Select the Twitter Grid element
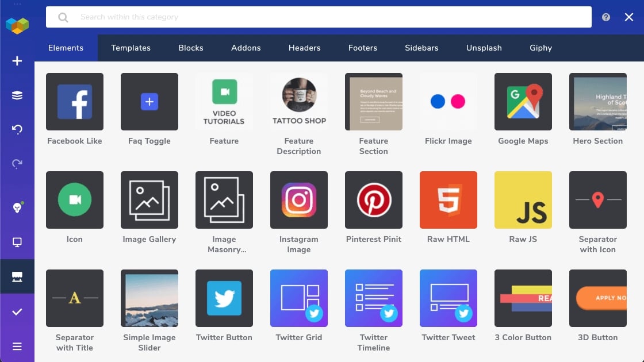Image resolution: width=644 pixels, height=362 pixels. point(299,298)
